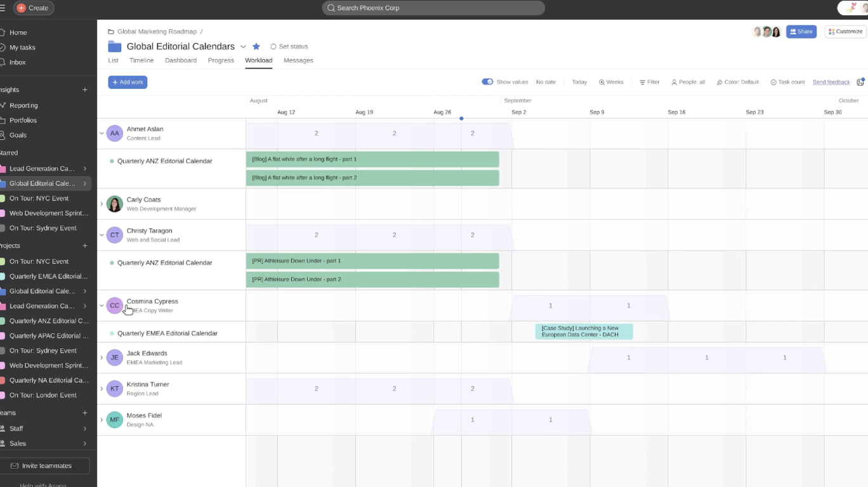Set status for the project
Viewport: 868px width, 487px height.
point(289,46)
